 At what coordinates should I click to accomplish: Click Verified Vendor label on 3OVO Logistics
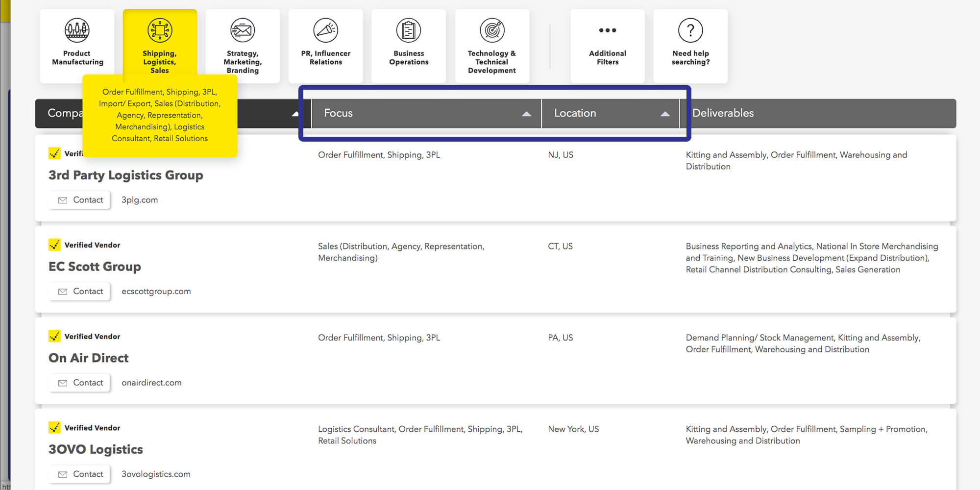[x=92, y=428]
